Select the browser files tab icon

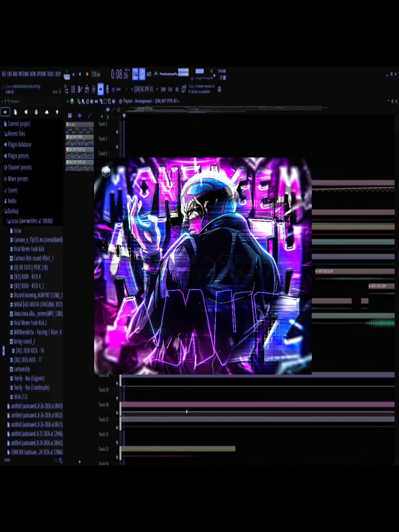pos(16,112)
